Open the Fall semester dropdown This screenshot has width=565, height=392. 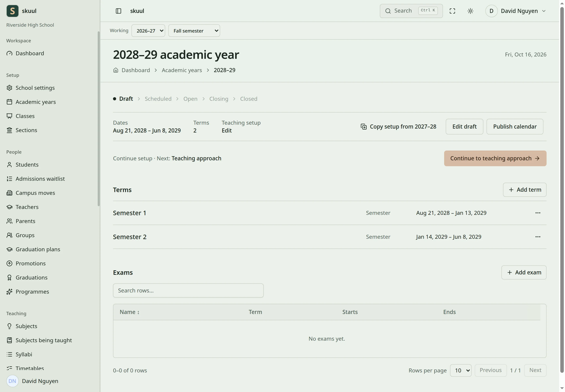tap(194, 31)
